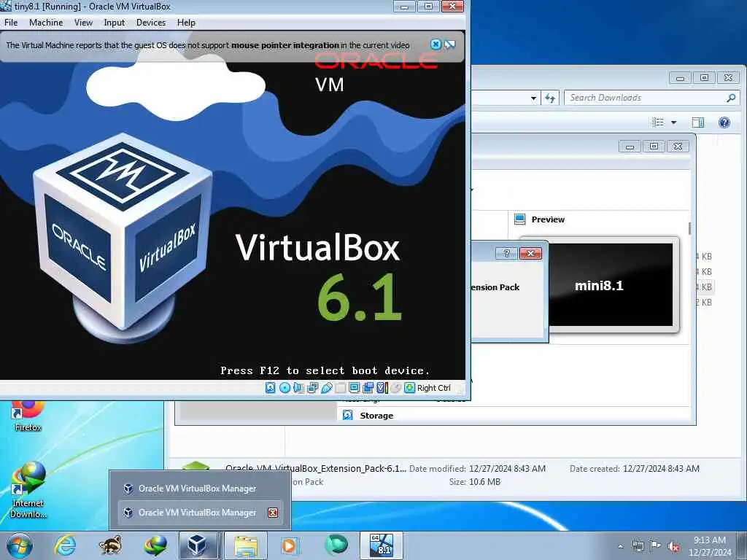747x560 pixels.
Task: Open the Input menu
Action: click(115, 23)
